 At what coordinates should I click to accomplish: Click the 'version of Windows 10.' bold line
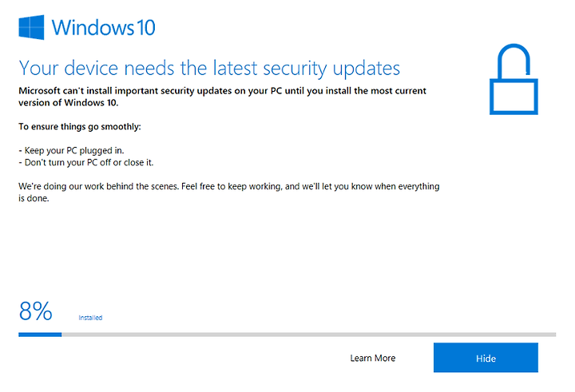[69, 103]
